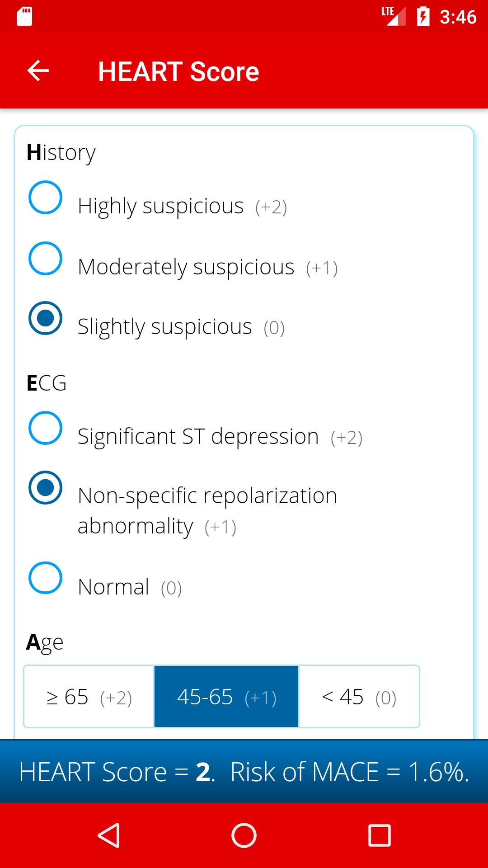Tap the clock showing 3:46
Image resolution: width=488 pixels, height=868 pixels.
click(458, 17)
